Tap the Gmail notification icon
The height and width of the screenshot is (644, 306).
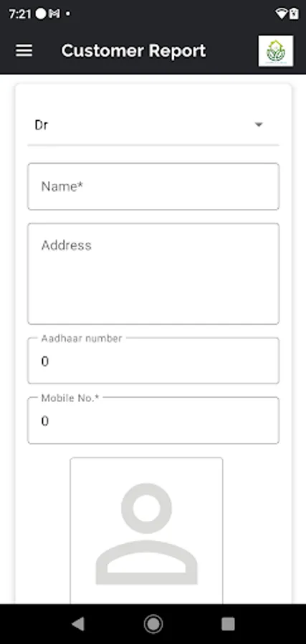coord(54,14)
